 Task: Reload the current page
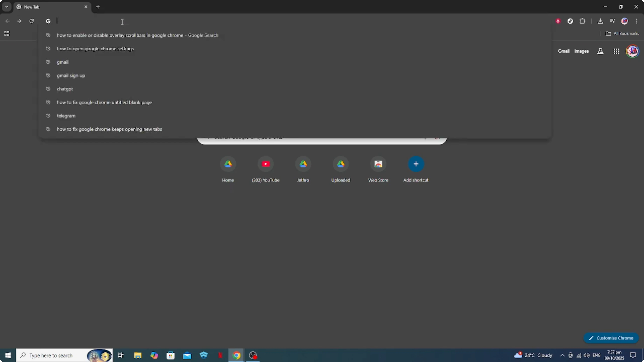coord(32,21)
